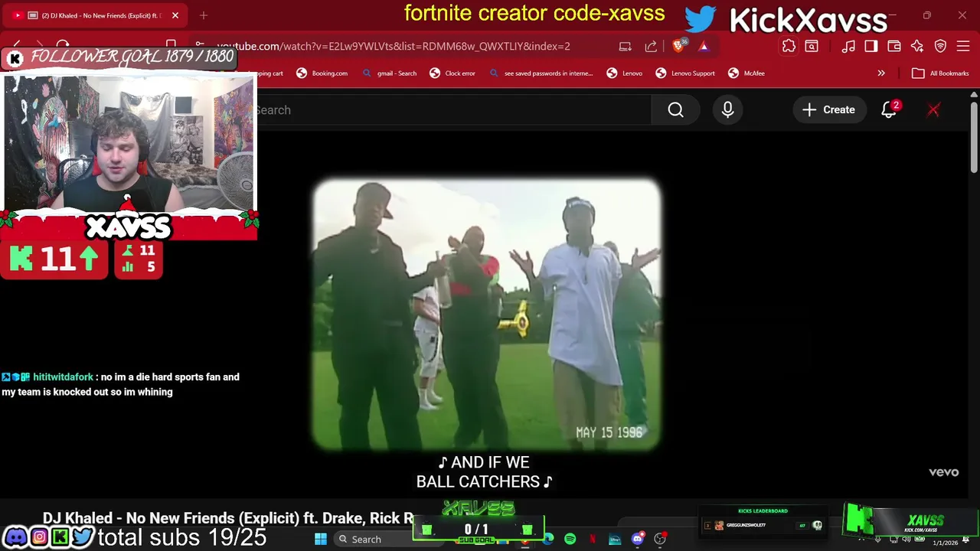Open the Lenovo bookmark
Viewport: 980px width, 551px height.
pos(625,73)
